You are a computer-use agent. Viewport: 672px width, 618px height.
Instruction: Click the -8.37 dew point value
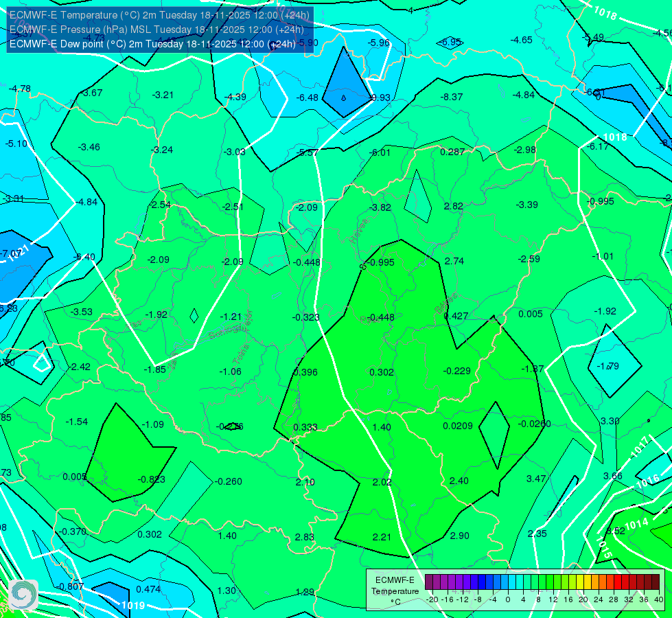tap(452, 97)
